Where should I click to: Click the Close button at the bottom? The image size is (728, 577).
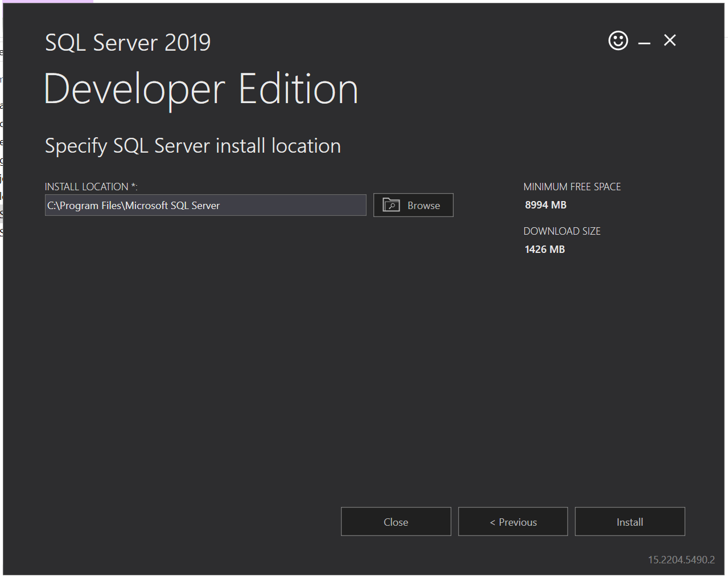396,522
